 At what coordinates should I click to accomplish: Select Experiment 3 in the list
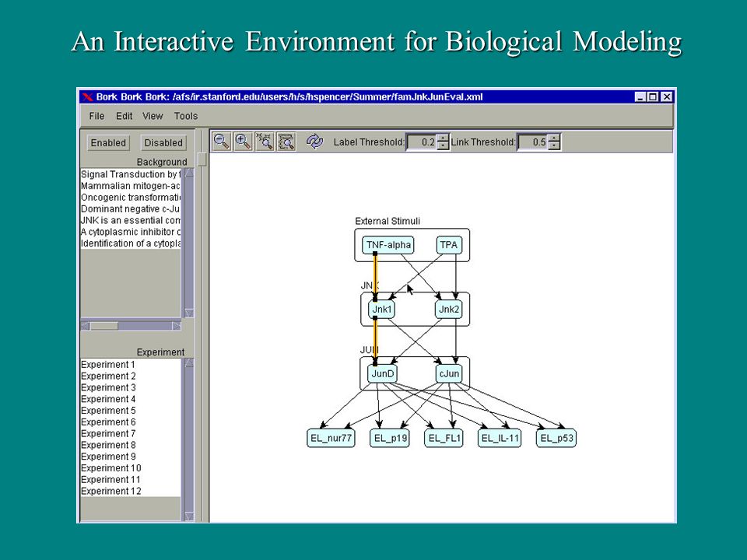pos(131,387)
